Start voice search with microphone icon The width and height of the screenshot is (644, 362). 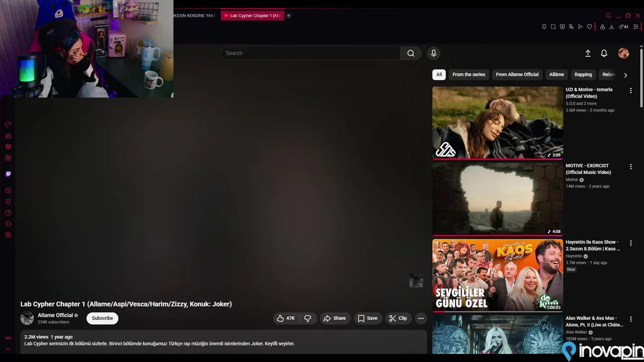point(433,53)
